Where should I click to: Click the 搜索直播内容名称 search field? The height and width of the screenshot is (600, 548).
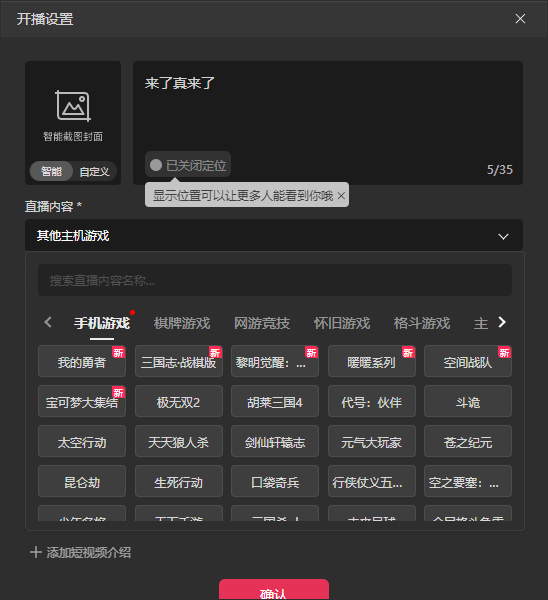(x=275, y=280)
